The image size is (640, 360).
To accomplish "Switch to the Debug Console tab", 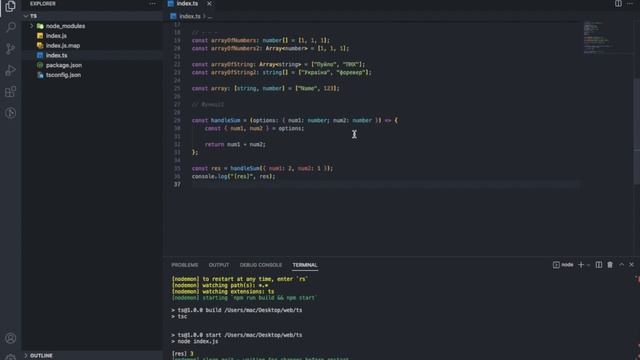I will point(261,265).
